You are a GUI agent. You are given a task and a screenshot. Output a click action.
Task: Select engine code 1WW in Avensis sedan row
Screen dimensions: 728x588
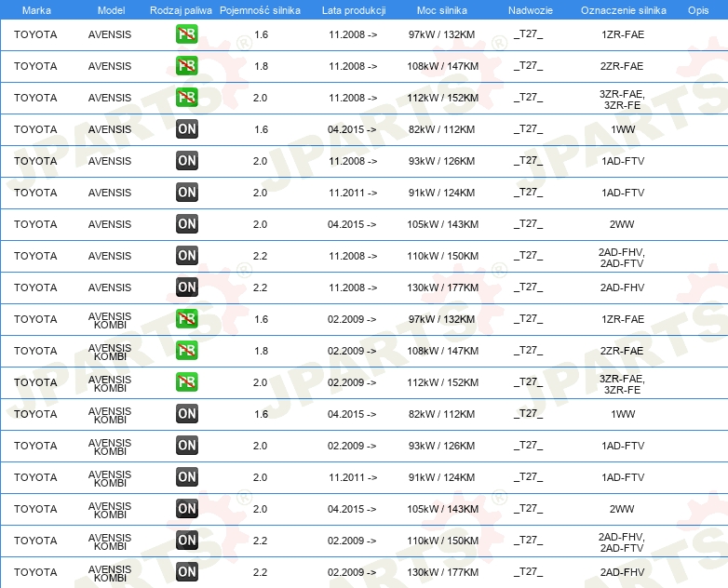pyautogui.click(x=623, y=129)
